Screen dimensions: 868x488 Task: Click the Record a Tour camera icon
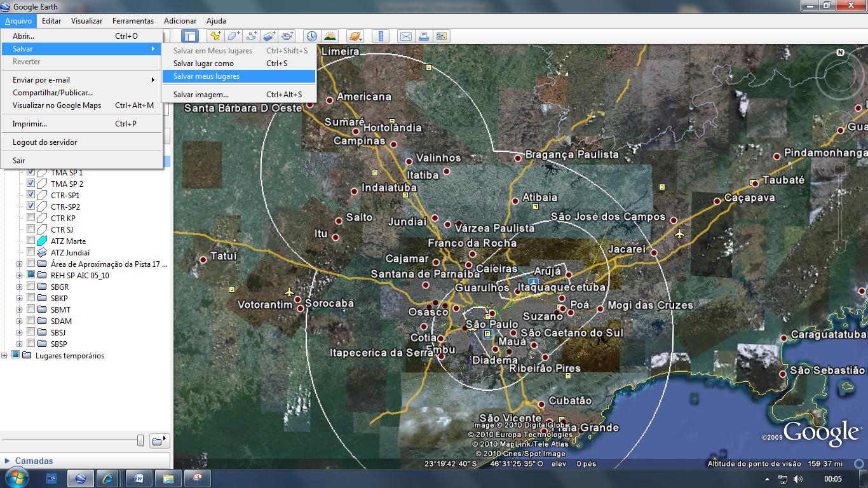(288, 36)
